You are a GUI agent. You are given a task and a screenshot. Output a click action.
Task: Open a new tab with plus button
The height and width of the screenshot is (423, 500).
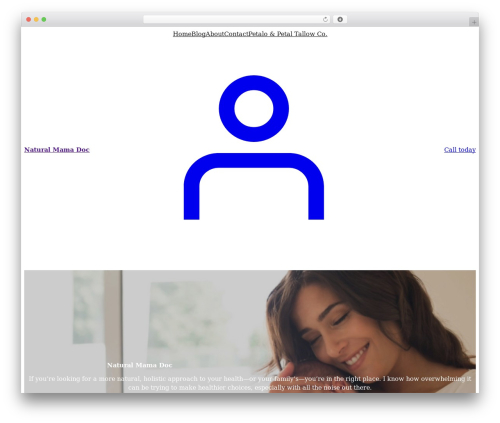point(474,22)
